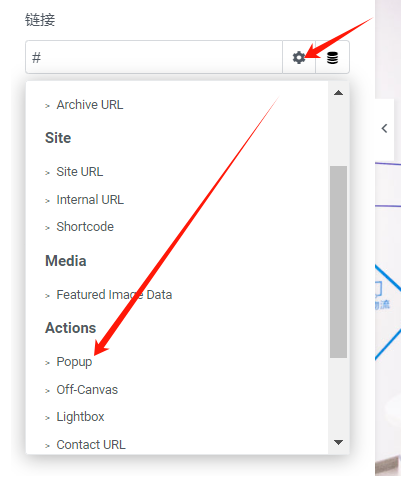Click the Site group heading
411x486 pixels.
click(58, 138)
